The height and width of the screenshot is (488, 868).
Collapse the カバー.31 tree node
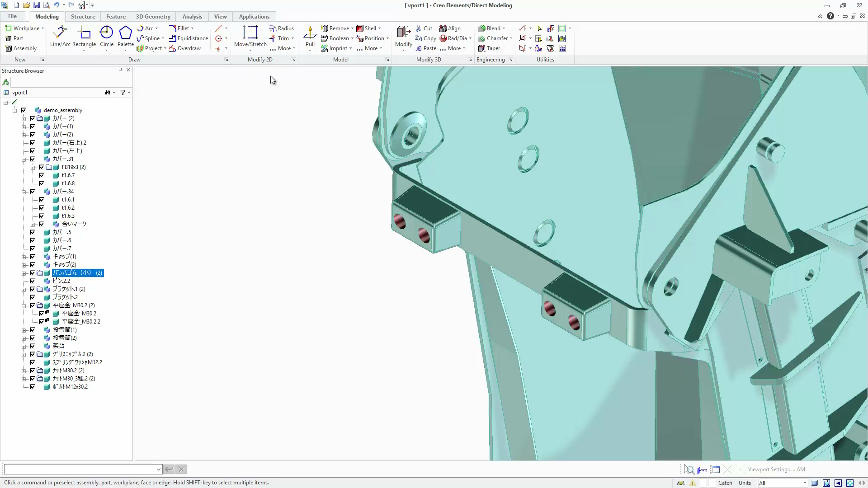(24, 159)
